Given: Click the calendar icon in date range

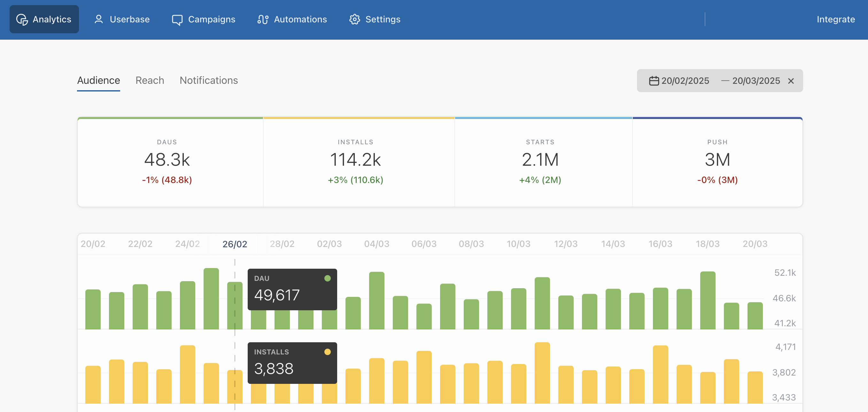Looking at the screenshot, I should tap(653, 81).
